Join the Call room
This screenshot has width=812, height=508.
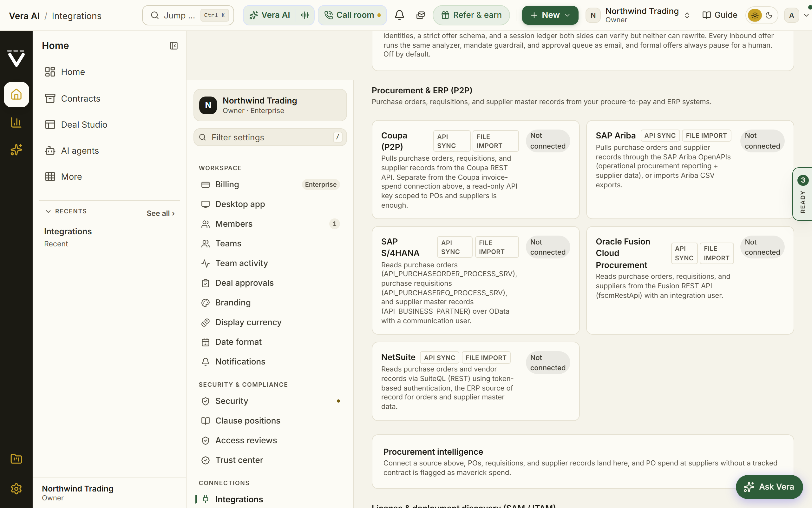point(352,15)
